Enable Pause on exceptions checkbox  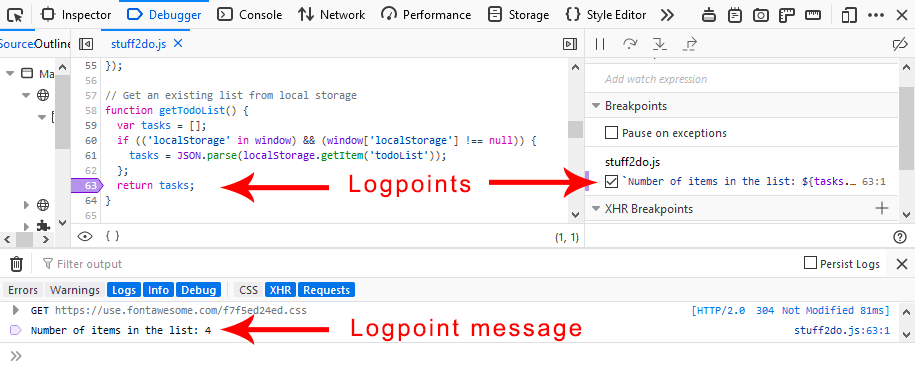point(611,132)
